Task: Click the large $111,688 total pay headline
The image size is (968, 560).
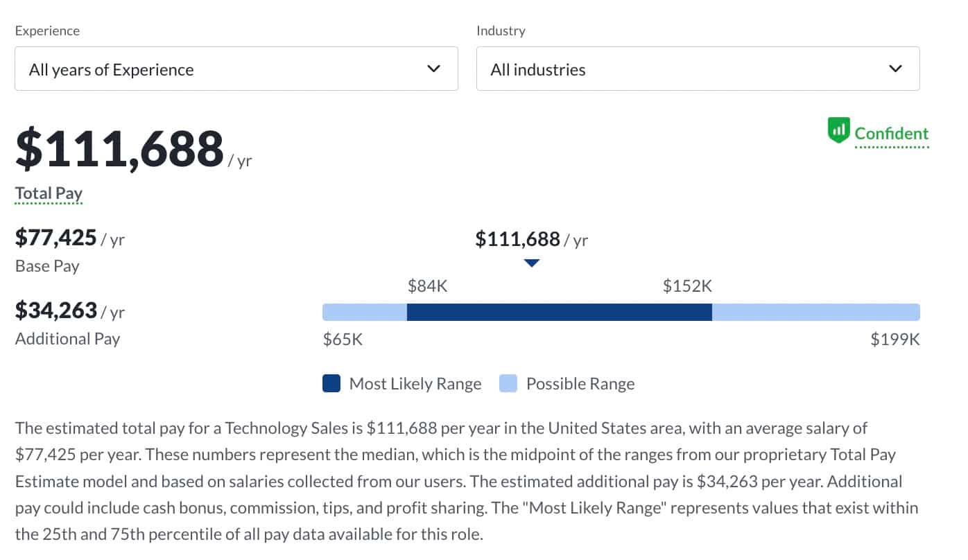Action: pyautogui.click(x=119, y=150)
